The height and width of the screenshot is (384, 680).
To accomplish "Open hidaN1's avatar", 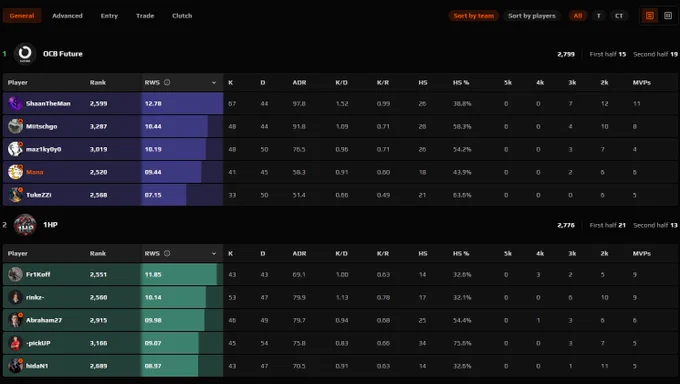I will click(15, 366).
